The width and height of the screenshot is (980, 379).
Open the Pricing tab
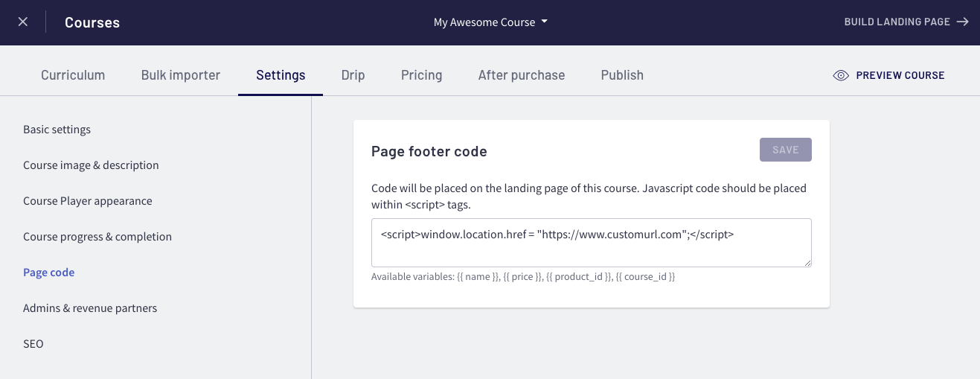click(x=421, y=75)
